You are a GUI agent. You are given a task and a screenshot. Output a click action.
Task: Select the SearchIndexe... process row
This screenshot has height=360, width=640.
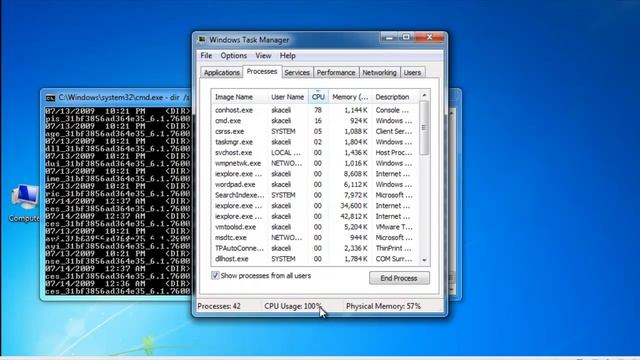[315, 195]
